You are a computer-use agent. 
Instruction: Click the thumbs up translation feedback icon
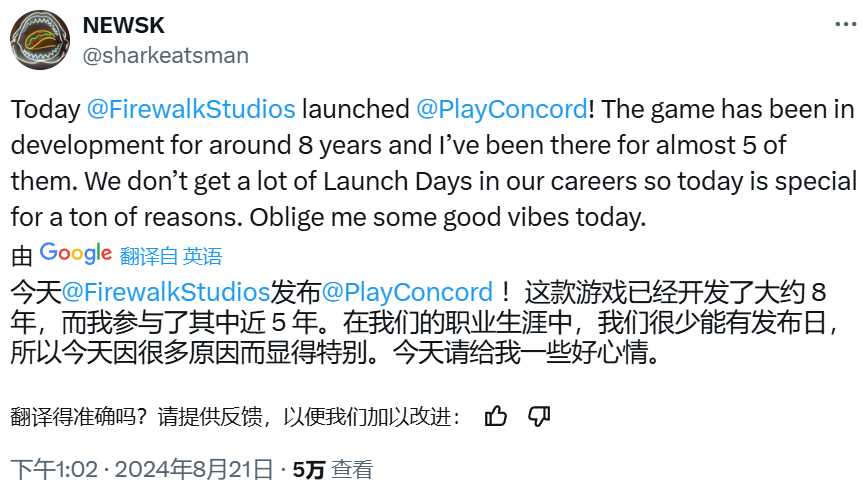tap(496, 416)
